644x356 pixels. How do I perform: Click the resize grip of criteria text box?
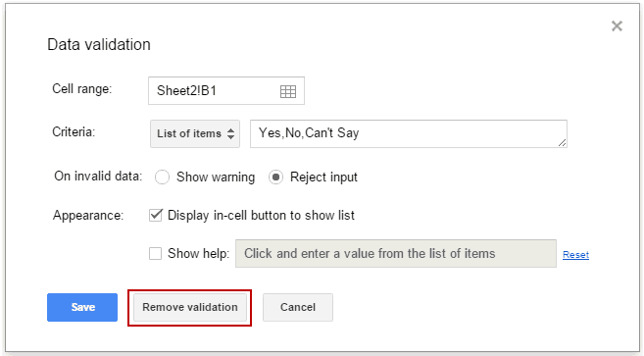click(x=563, y=142)
